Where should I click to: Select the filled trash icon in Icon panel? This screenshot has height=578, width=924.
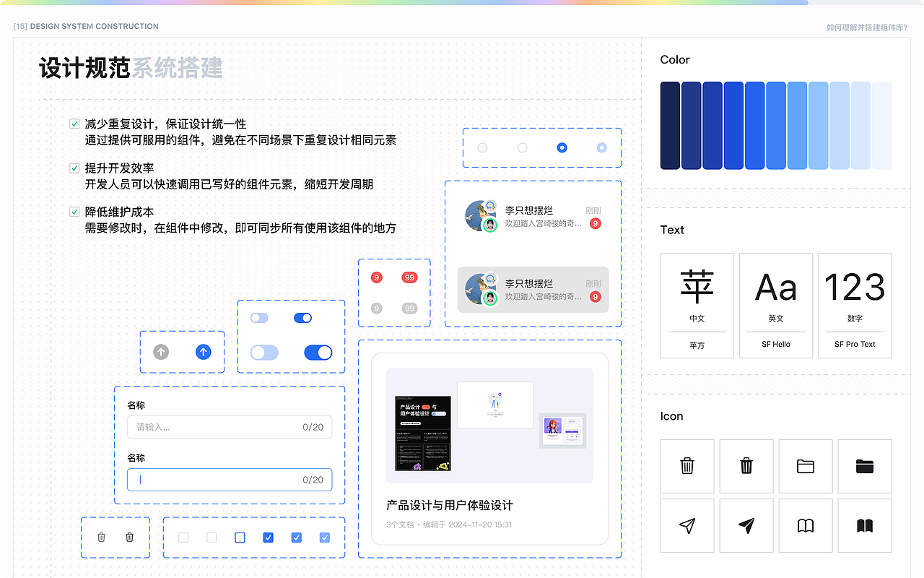[x=746, y=466]
